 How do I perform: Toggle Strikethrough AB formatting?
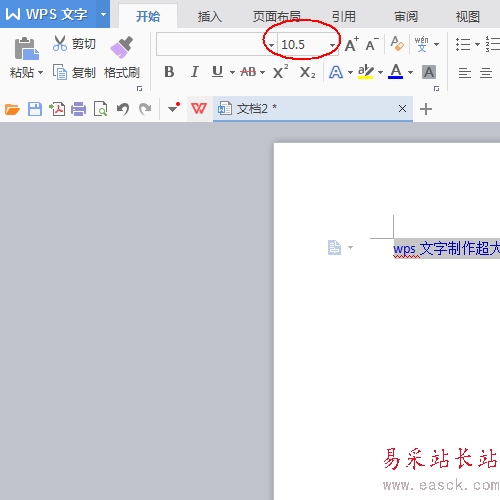(248, 72)
